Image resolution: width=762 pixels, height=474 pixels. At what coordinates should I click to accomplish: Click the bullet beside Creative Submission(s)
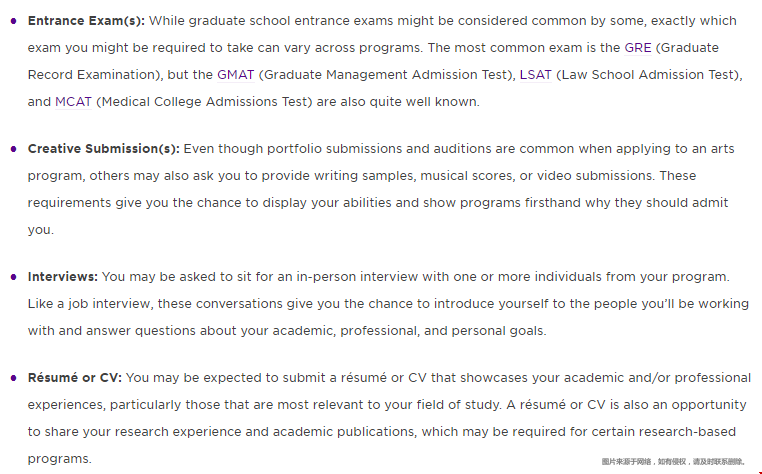click(x=14, y=149)
